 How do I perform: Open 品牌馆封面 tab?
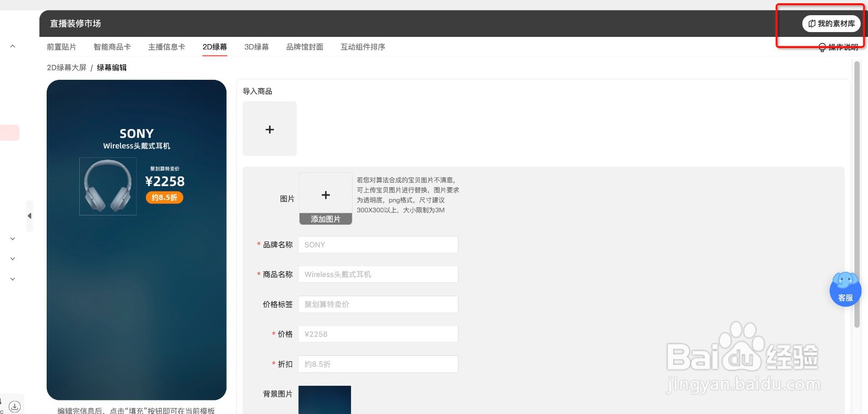click(x=305, y=47)
